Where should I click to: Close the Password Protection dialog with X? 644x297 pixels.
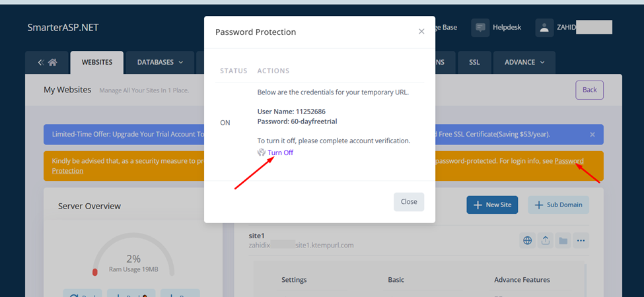(x=421, y=32)
